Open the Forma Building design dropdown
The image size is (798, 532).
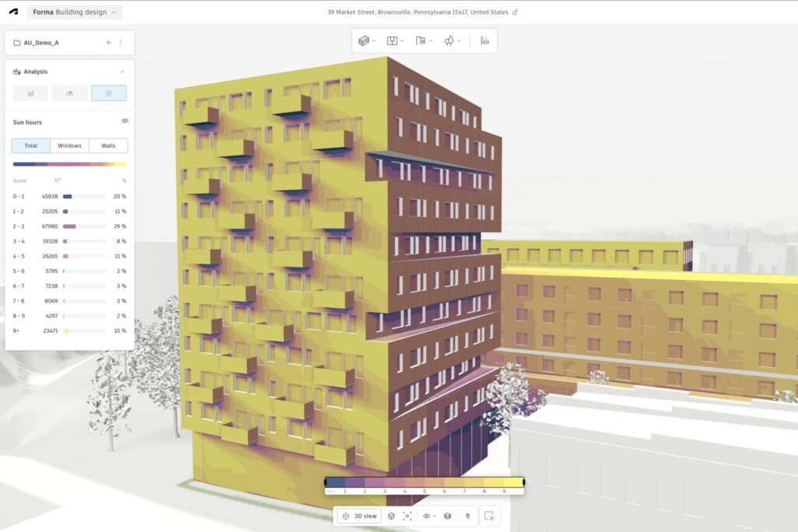[x=74, y=12]
